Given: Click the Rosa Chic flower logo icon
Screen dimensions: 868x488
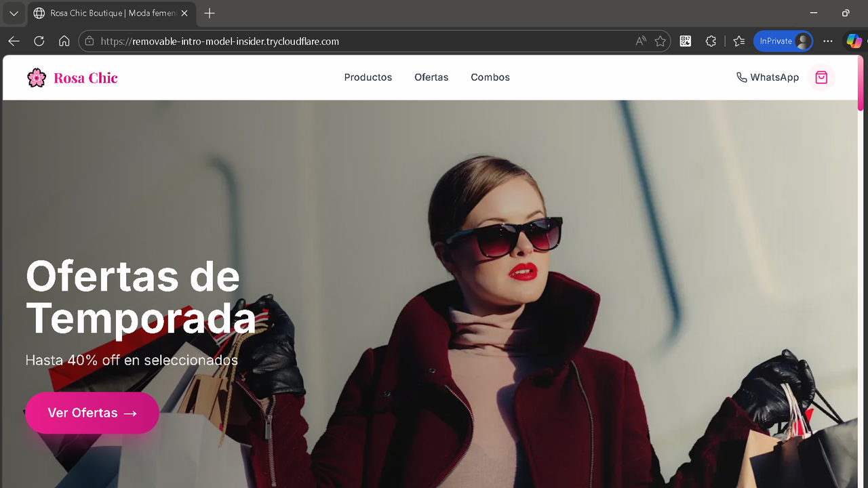Looking at the screenshot, I should tap(37, 77).
